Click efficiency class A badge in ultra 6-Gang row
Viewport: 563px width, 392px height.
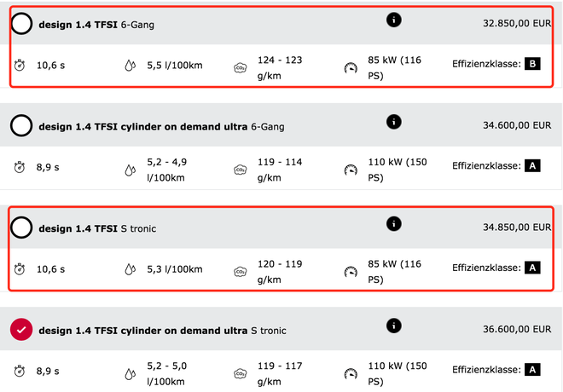[533, 166]
